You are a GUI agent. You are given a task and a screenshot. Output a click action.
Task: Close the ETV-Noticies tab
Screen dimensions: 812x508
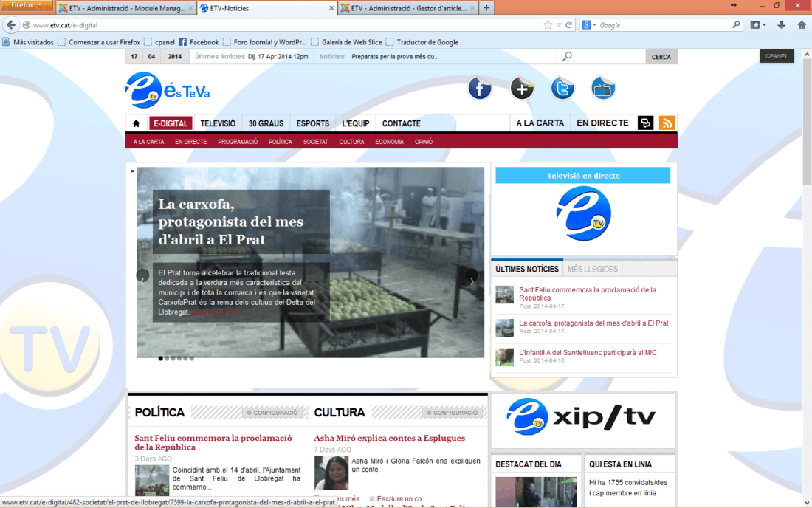click(x=331, y=8)
